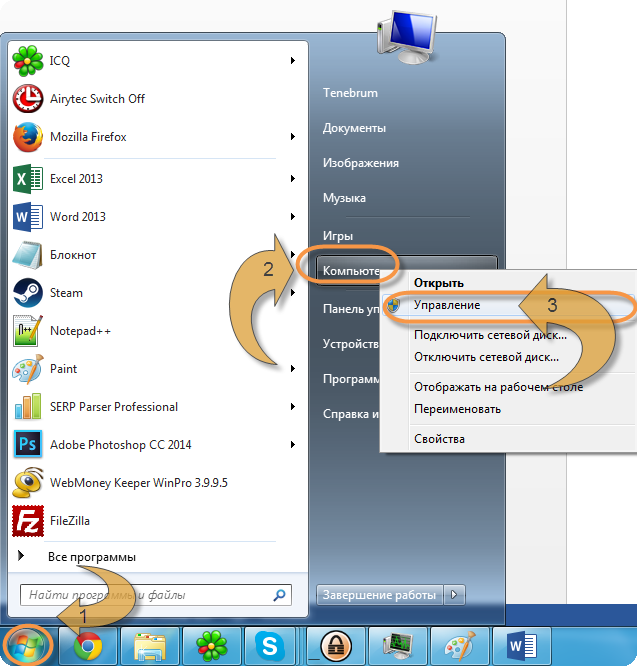637x666 pixels.
Task: Open Skype on the taskbar
Action: point(270,646)
